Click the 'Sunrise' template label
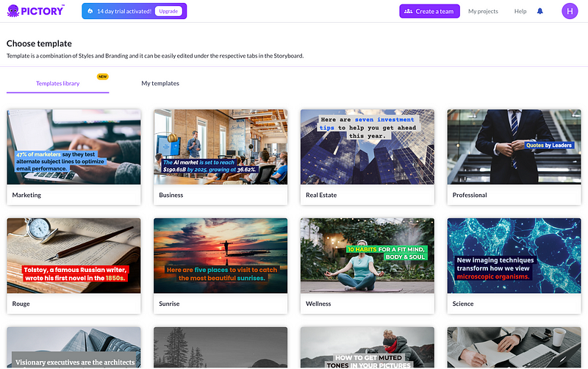Viewport: 588px width, 369px height. tap(169, 304)
